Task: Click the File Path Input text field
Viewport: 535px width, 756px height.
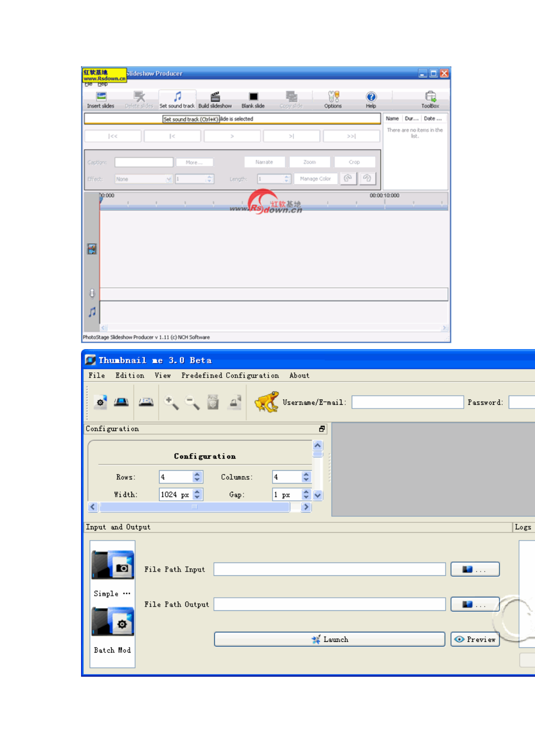Action: [330, 569]
